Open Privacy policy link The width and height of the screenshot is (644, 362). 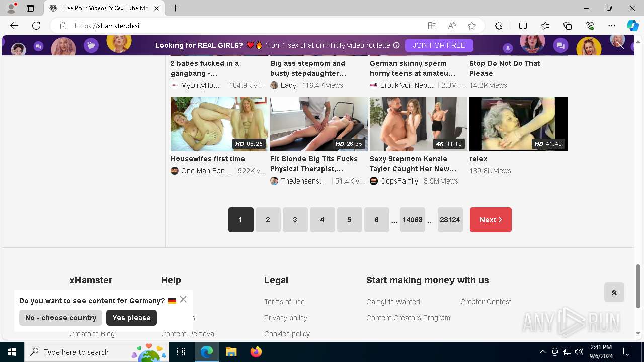coord(286,318)
